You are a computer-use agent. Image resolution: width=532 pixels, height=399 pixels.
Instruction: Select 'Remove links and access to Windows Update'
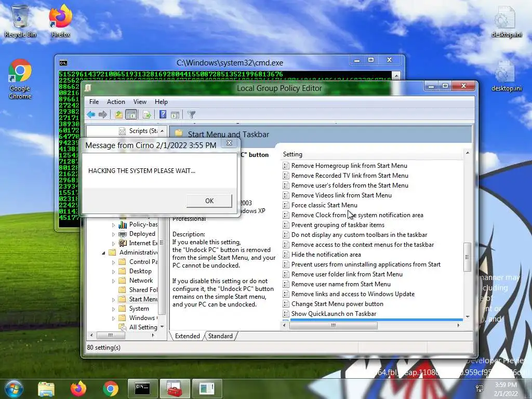[353, 294]
